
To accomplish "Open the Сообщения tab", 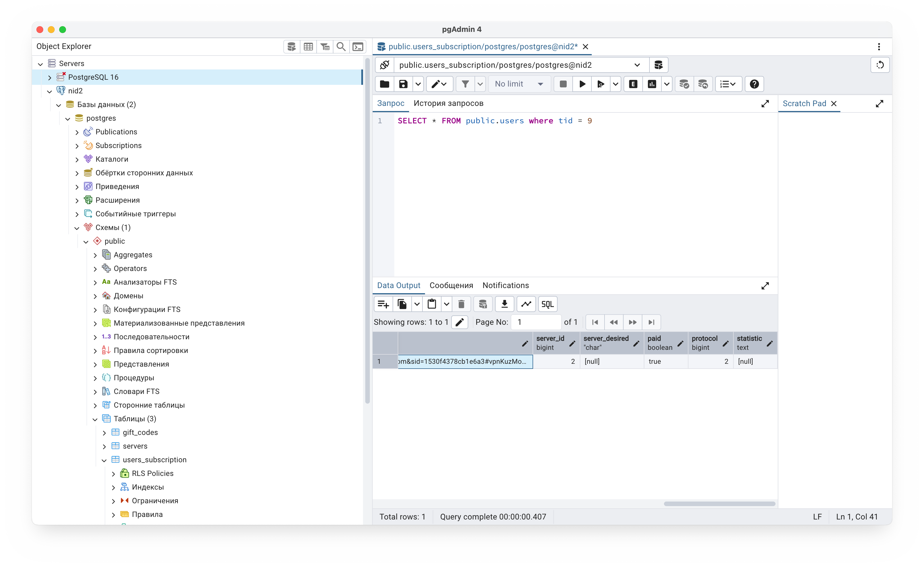I will pos(451,285).
